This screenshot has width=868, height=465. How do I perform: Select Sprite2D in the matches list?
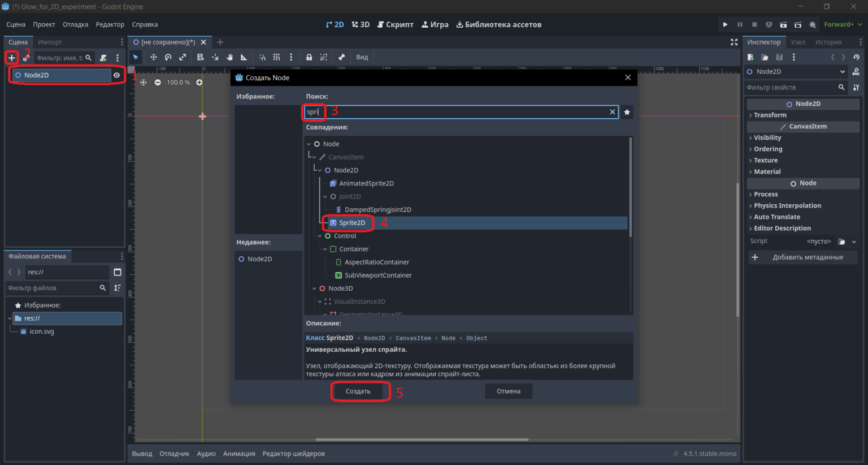(352, 223)
